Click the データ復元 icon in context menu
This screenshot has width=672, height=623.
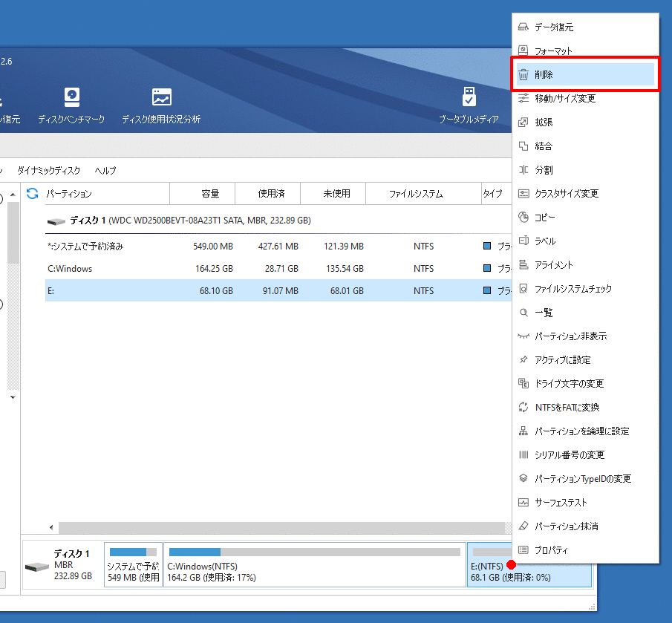point(523,27)
